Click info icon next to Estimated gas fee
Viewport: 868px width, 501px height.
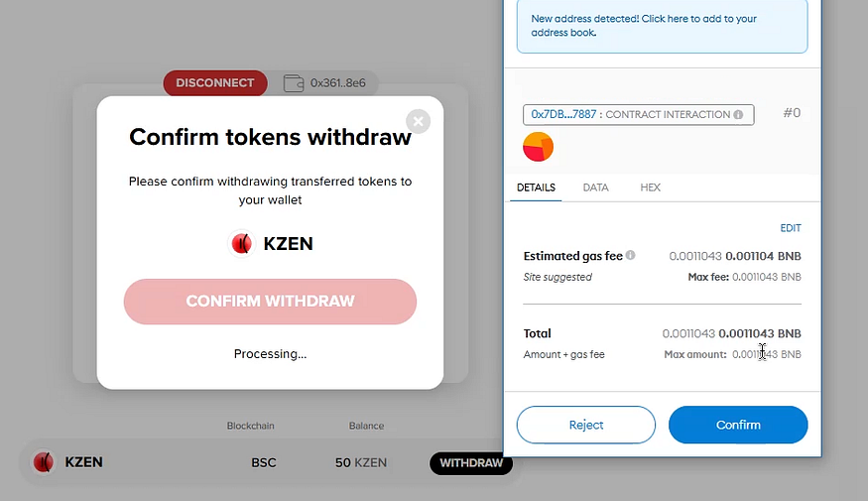point(631,255)
